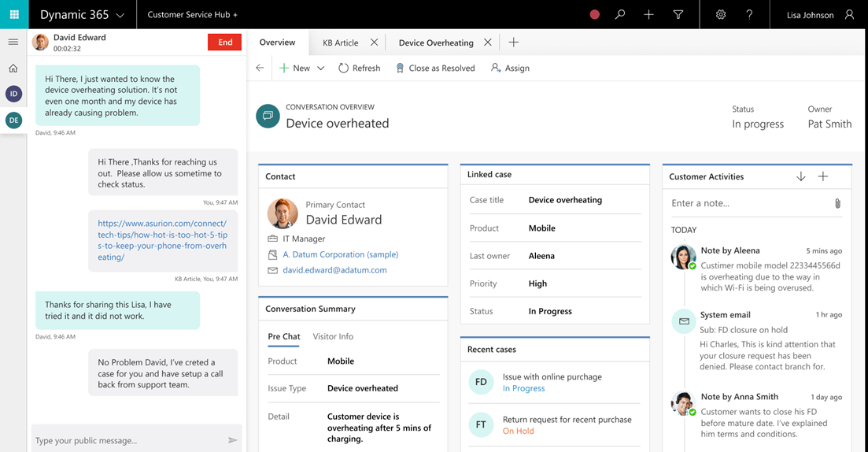Open the asurion.com overheating article link

click(163, 240)
